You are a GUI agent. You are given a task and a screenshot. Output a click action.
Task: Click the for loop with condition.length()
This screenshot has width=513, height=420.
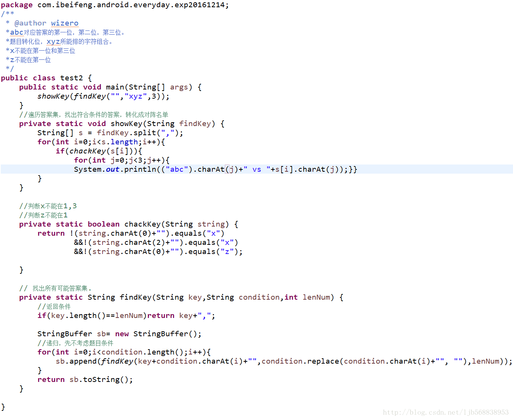(124, 352)
